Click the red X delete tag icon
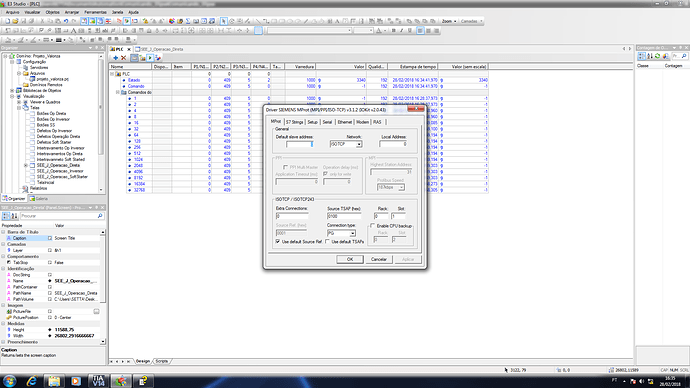Image resolution: width=690 pixels, height=388 pixels. click(124, 58)
